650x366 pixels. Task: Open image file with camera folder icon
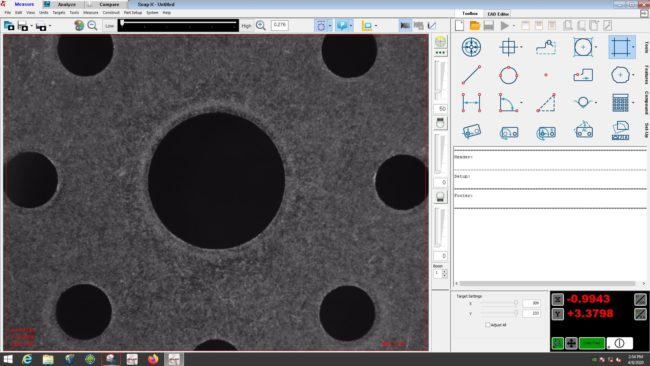pos(9,26)
